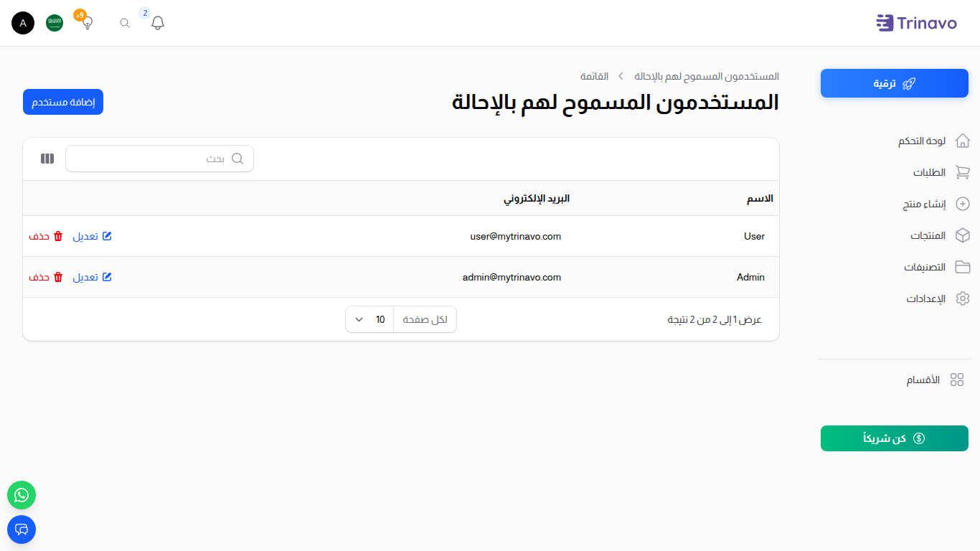
Task: Click the gear icon for الإعدادات
Action: pyautogui.click(x=963, y=298)
